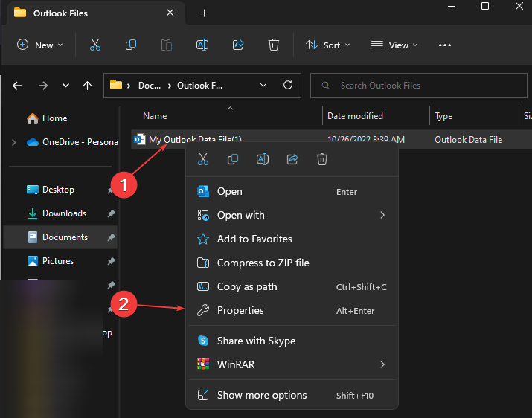Click the Outlook F... breadcrumb
Screen dimensions: 532x418
pyautogui.click(x=200, y=86)
